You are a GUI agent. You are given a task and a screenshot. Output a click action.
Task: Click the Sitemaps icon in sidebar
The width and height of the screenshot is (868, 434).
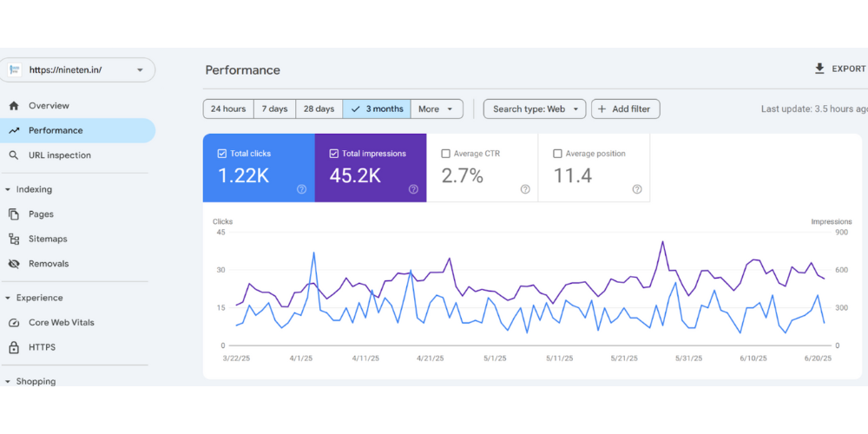pyautogui.click(x=14, y=239)
